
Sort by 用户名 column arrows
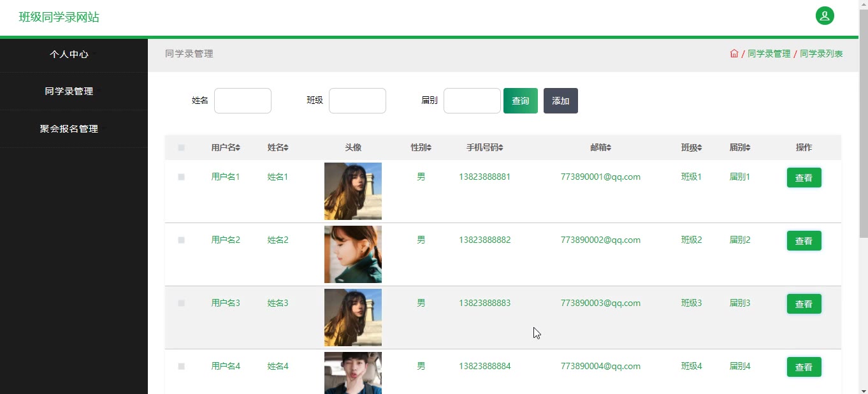238,148
